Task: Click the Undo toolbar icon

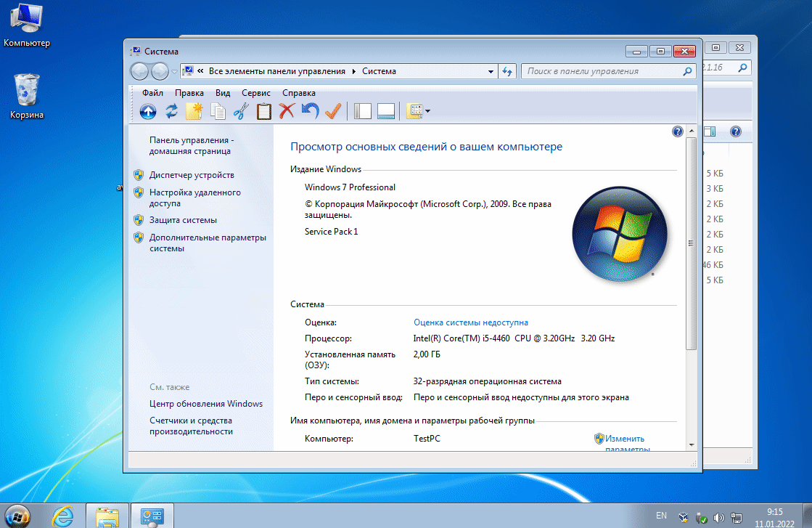Action: [310, 111]
